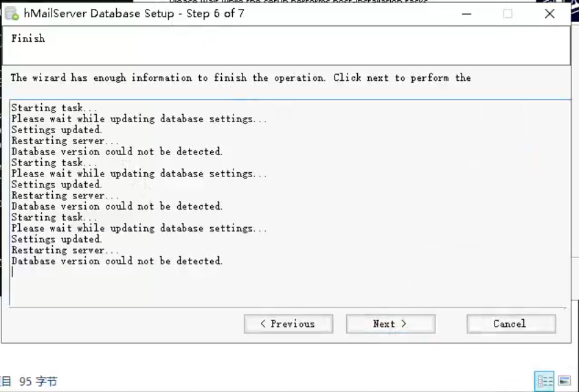Click the hMailServer database icon in title bar
The width and height of the screenshot is (579, 392).
click(12, 14)
